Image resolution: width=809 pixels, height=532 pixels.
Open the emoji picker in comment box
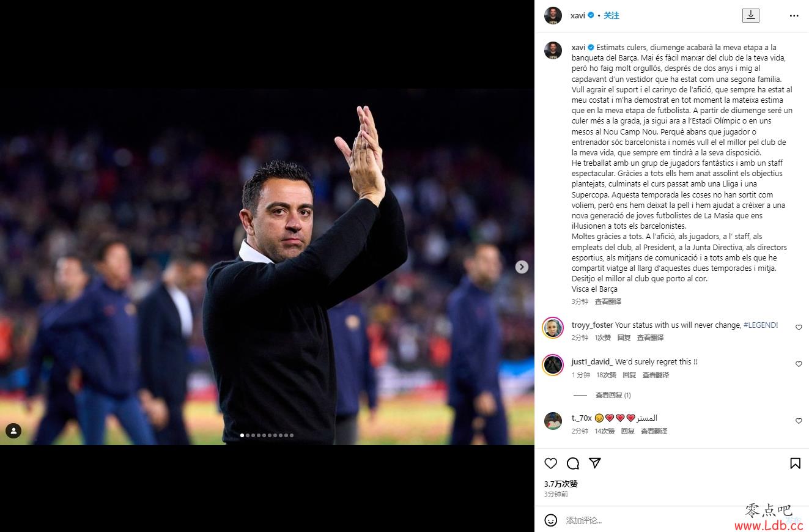tap(551, 520)
